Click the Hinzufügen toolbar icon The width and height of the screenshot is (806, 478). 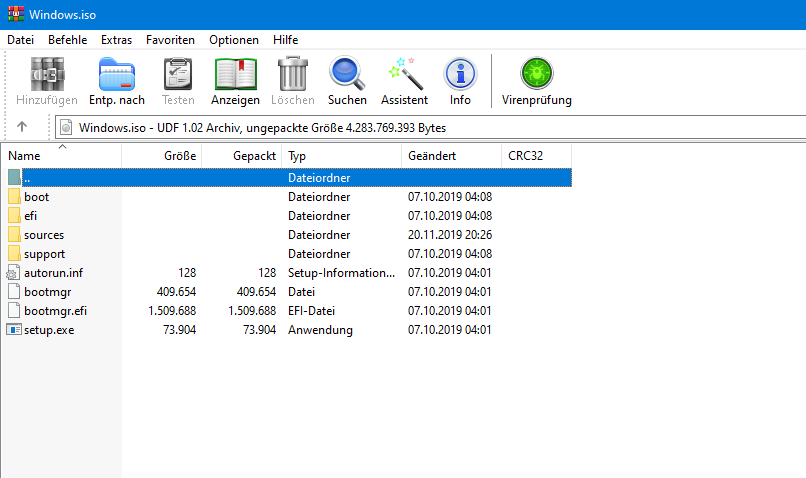pyautogui.click(x=47, y=75)
